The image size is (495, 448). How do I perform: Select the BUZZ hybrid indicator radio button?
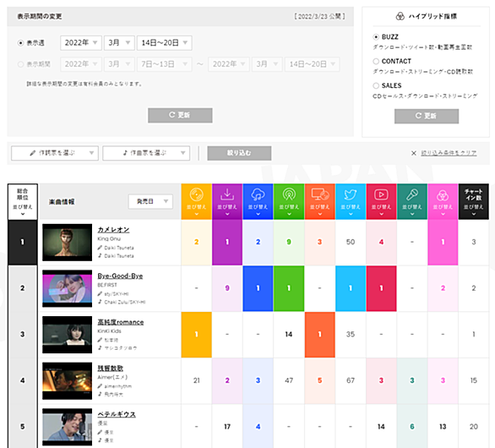coord(376,37)
